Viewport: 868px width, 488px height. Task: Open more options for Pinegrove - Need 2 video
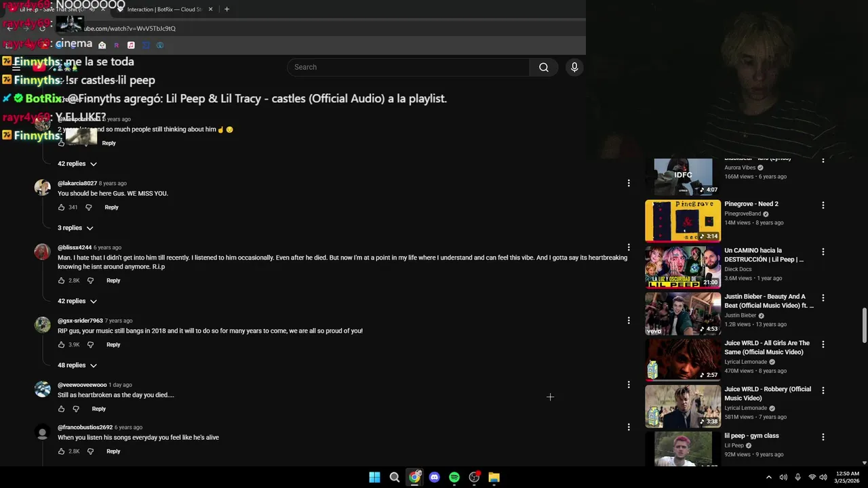(x=823, y=205)
